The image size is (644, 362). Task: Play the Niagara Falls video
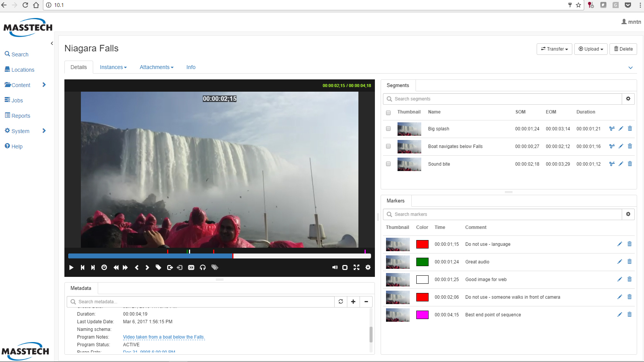(x=71, y=267)
